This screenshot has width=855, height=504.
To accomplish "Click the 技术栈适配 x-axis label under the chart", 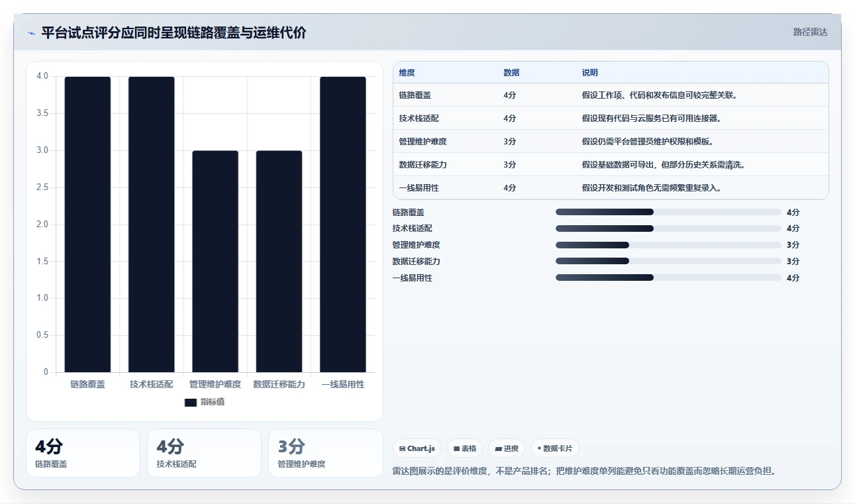I will [x=152, y=384].
